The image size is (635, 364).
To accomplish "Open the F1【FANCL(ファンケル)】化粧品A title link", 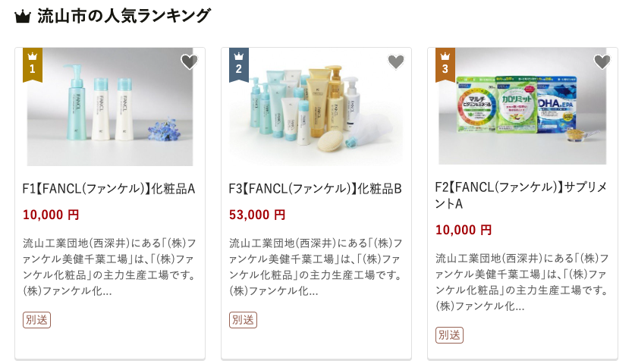I will pos(108,189).
